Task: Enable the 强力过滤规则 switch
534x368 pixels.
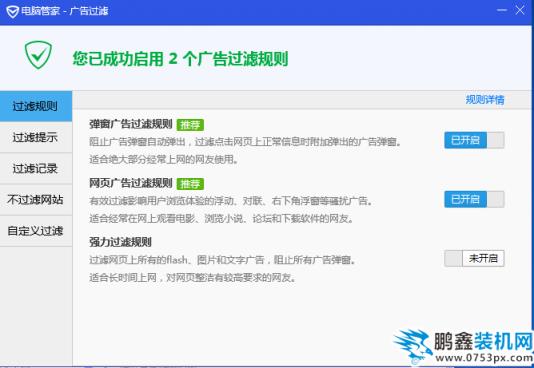Action: (x=474, y=258)
